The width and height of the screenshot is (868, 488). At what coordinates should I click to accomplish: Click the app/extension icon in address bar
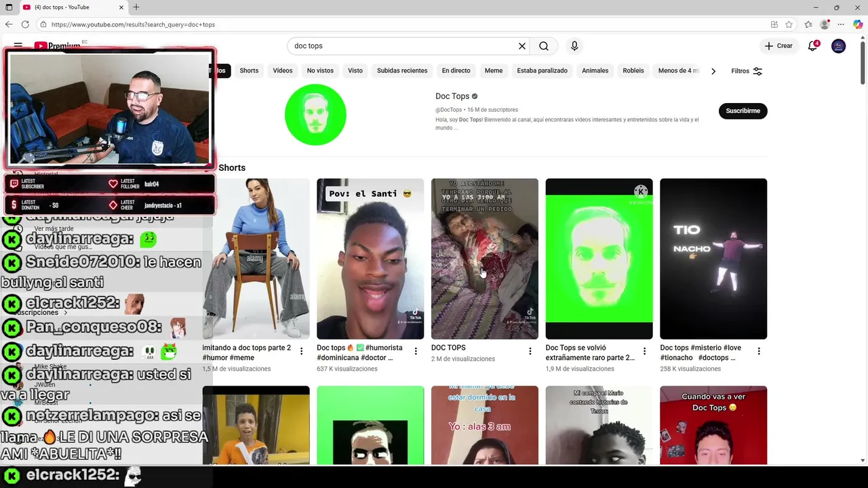774,24
